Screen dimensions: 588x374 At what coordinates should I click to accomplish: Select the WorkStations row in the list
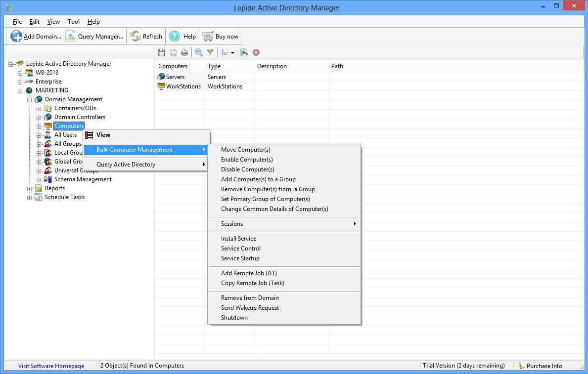tap(183, 86)
